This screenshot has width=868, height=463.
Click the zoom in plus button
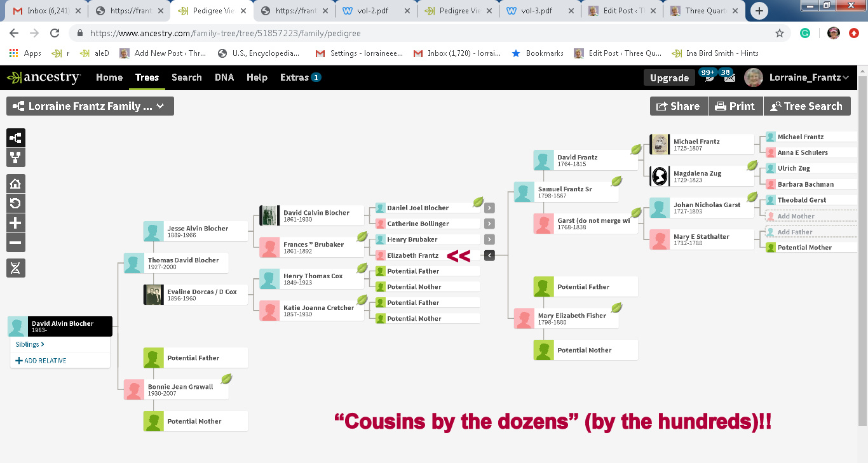(x=16, y=223)
